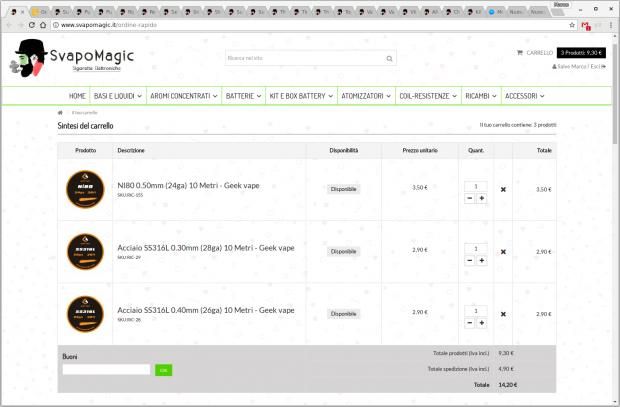Open Acciaio SS316L 0.40mm product thumbnail
Image resolution: width=620 pixels, height=407 pixels.
tap(85, 314)
